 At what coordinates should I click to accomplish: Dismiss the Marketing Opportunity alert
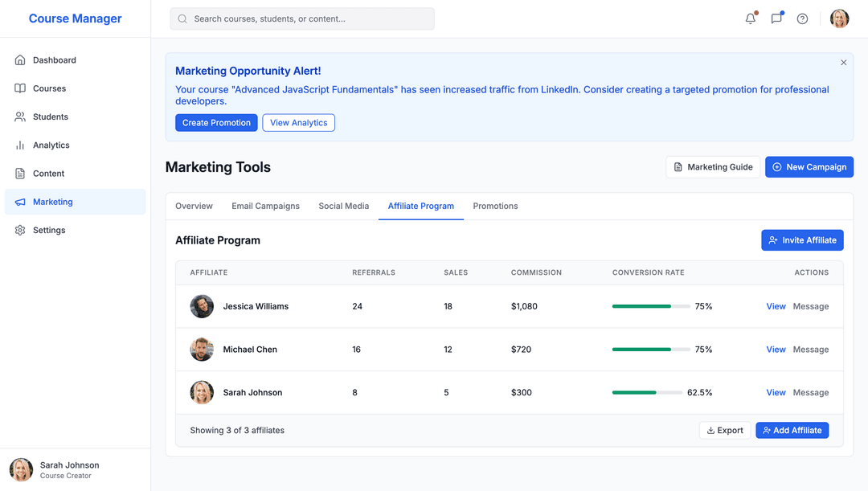843,63
